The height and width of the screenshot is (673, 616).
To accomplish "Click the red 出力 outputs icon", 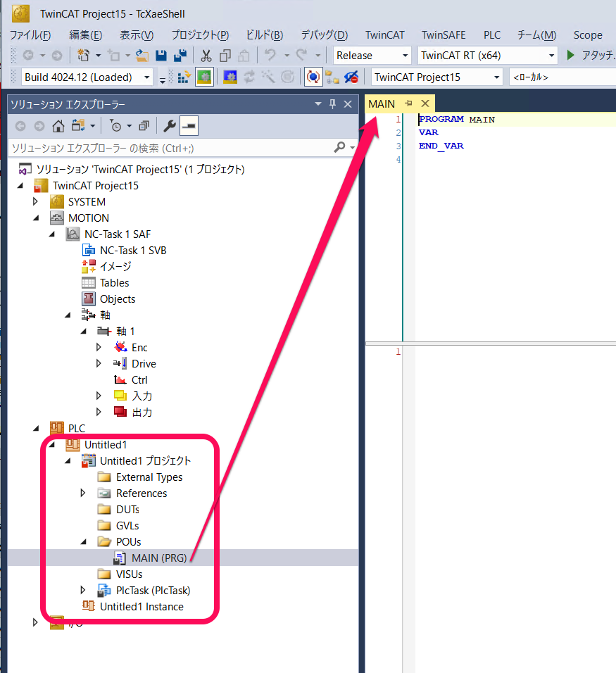I will coord(120,412).
